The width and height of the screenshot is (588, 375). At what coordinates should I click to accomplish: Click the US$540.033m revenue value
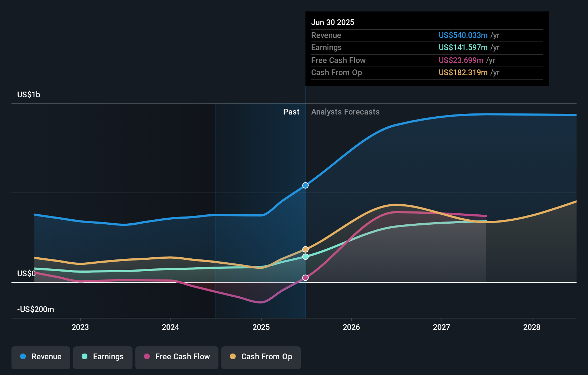click(x=463, y=35)
